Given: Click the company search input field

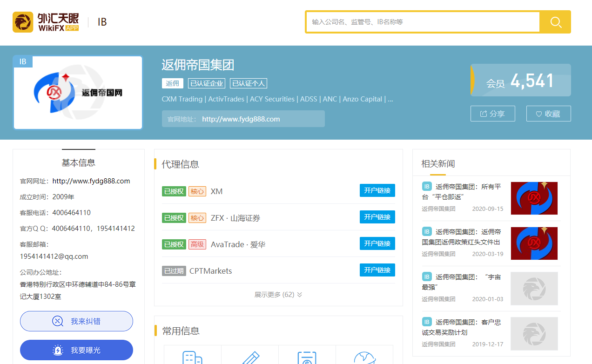Looking at the screenshot, I should click(x=423, y=22).
